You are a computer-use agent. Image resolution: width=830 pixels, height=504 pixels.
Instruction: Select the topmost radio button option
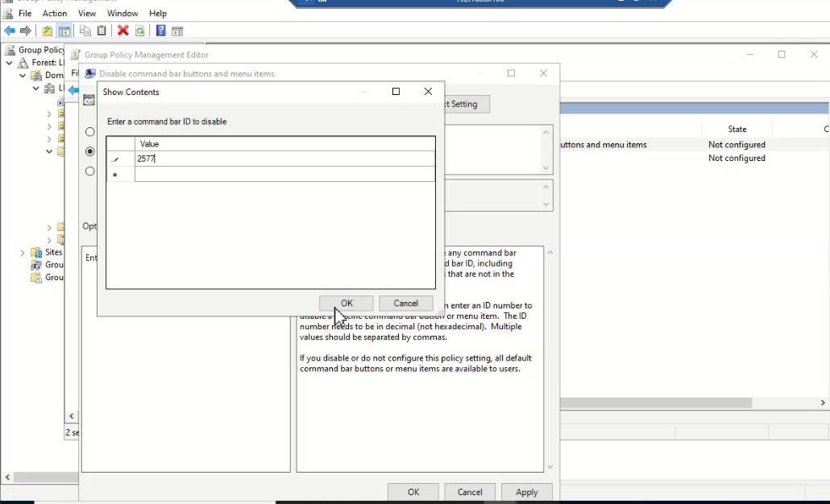89,131
